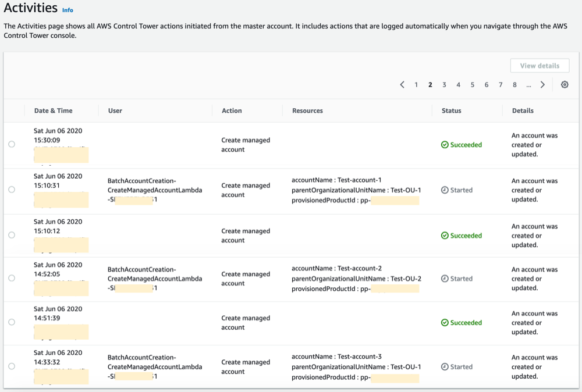
Task: Click the Started clock icon for Test-account-3
Action: 443,367
